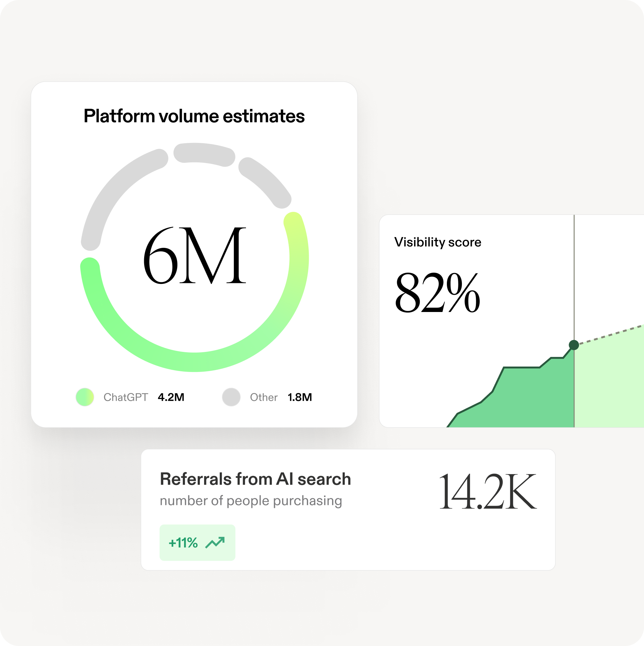Click the 82% visibility score value
This screenshot has width=644, height=646.
coord(437,293)
